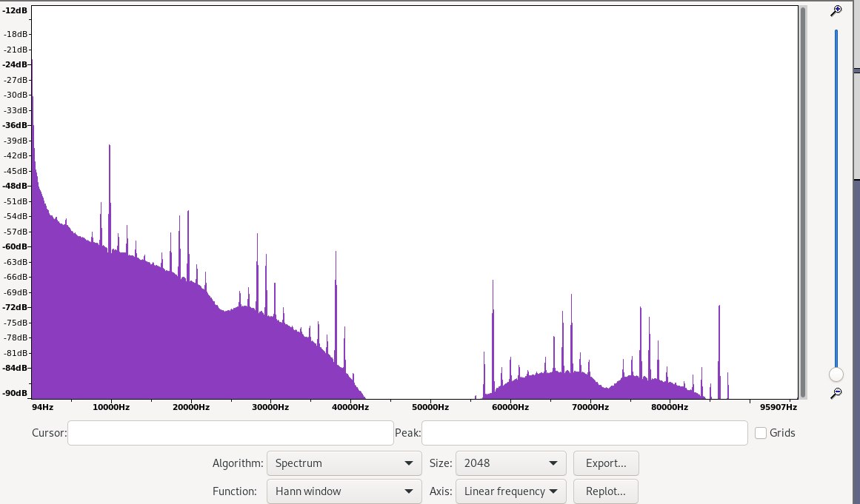The height and width of the screenshot is (504, 860).
Task: Open the Algorithm dropdown set to Spectrum
Action: (344, 463)
